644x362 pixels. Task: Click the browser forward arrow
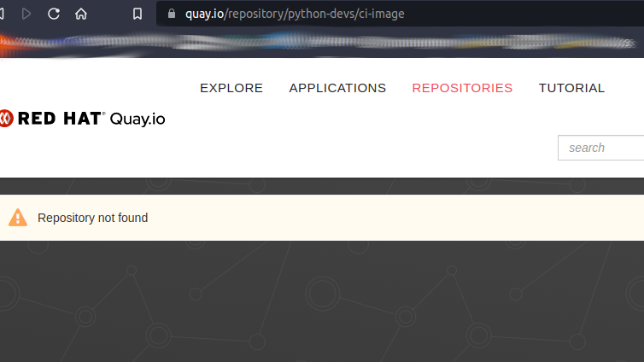(26, 14)
